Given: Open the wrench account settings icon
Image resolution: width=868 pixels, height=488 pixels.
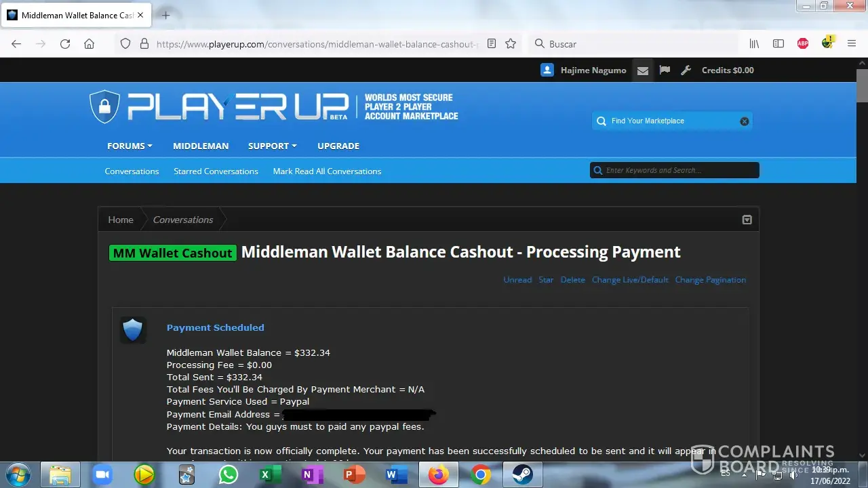Looking at the screenshot, I should (x=686, y=70).
